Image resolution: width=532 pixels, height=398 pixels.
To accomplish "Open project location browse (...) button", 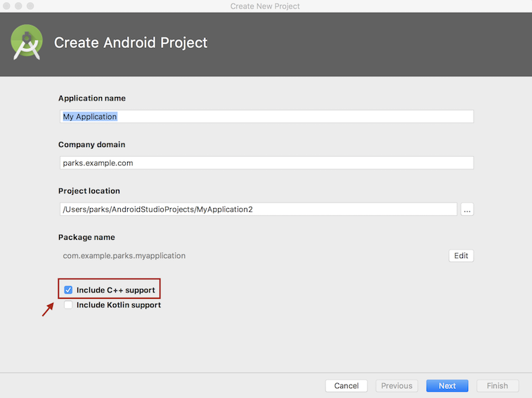I will click(x=467, y=209).
